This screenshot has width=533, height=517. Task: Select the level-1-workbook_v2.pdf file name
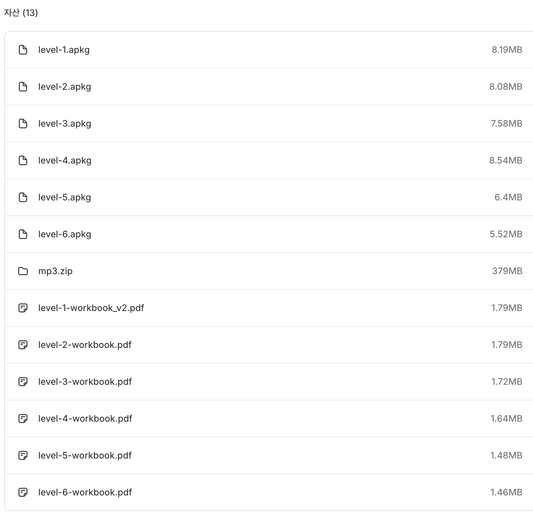(x=91, y=308)
